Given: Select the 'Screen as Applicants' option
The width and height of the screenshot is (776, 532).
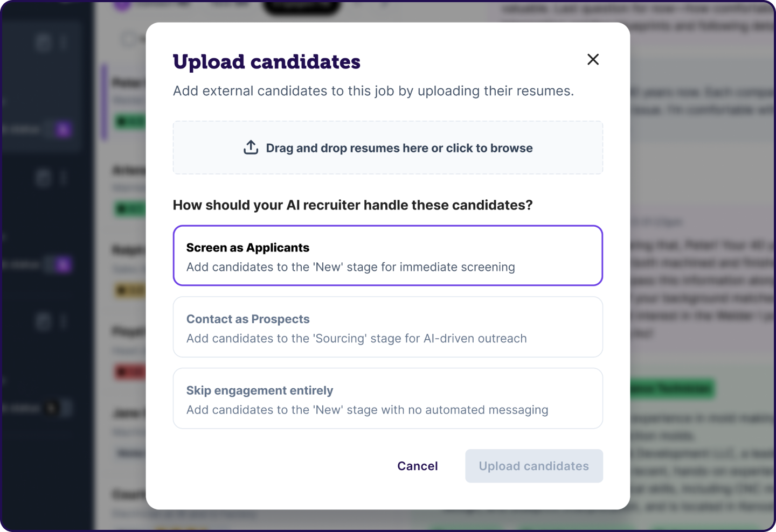Looking at the screenshot, I should point(387,255).
